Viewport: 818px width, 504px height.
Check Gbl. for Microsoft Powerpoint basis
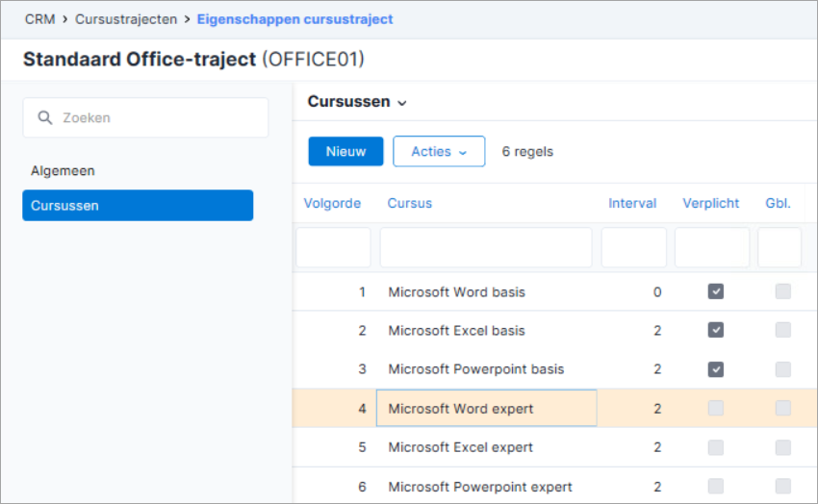click(x=783, y=369)
